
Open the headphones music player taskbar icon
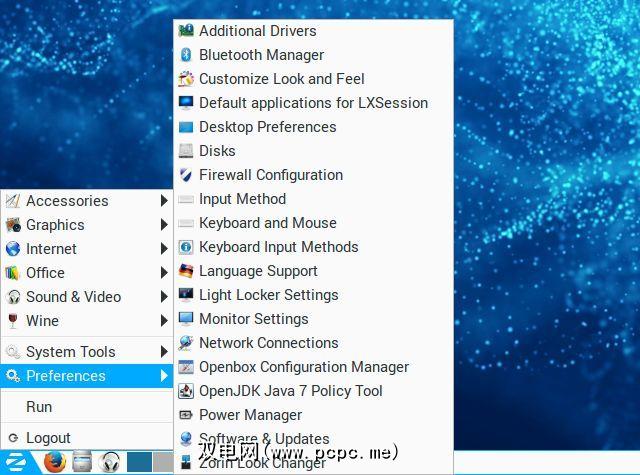click(x=110, y=462)
